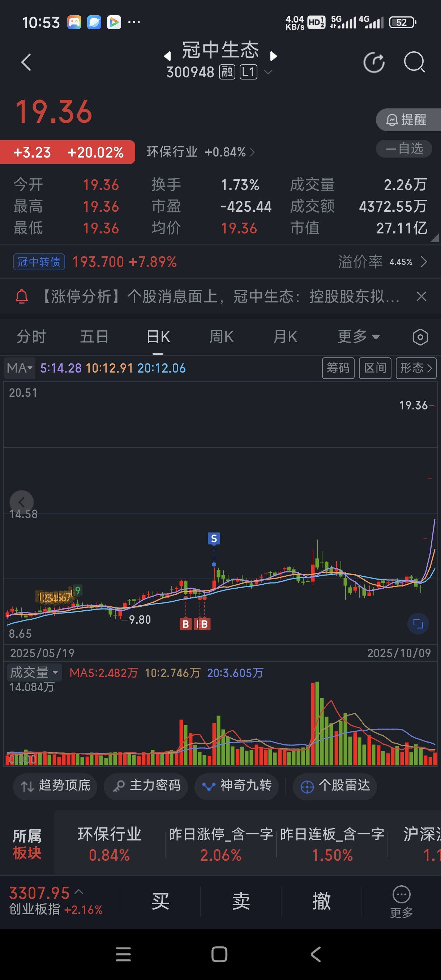Expand chart to fullscreen icon
The image size is (441, 980).
[418, 624]
